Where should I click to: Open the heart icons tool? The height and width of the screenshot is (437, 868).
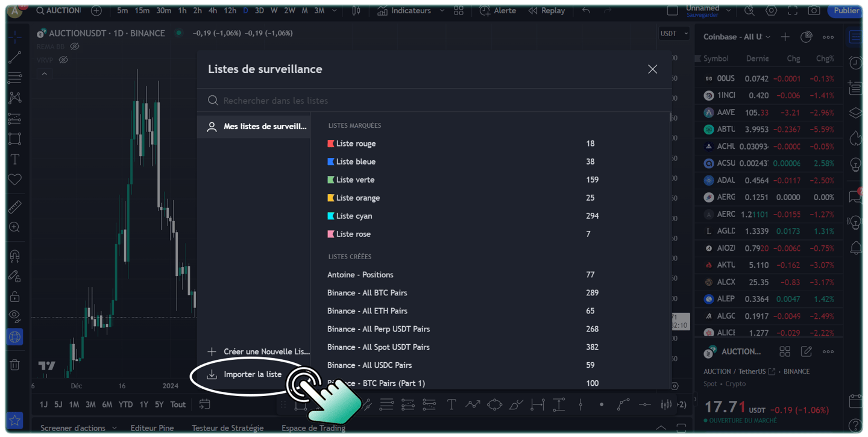click(15, 180)
